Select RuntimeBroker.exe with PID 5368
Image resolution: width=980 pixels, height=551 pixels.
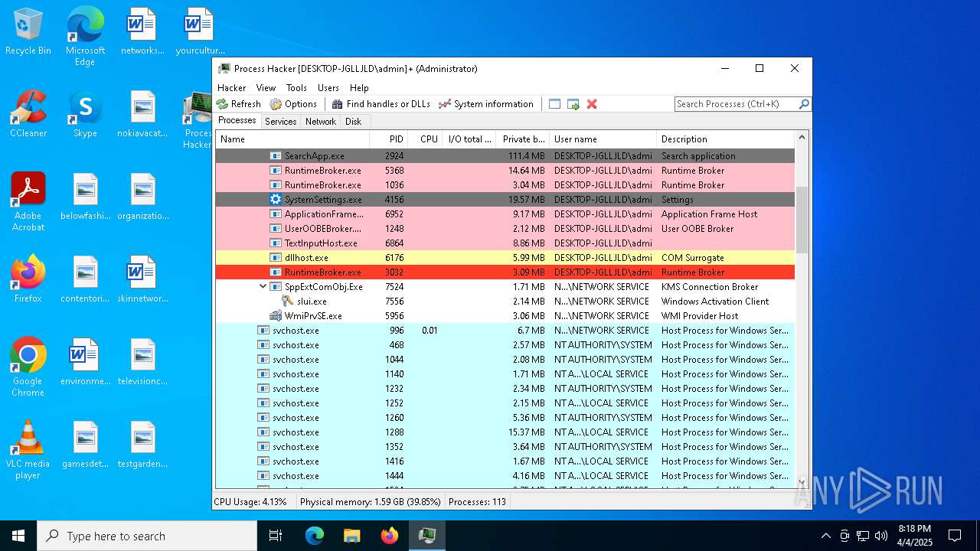click(505, 171)
